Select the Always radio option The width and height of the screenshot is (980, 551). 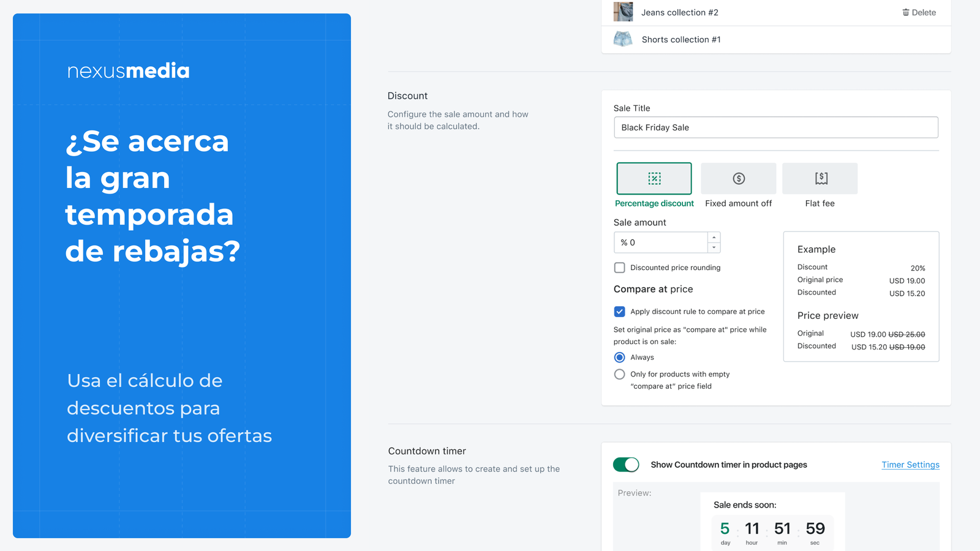click(x=620, y=358)
